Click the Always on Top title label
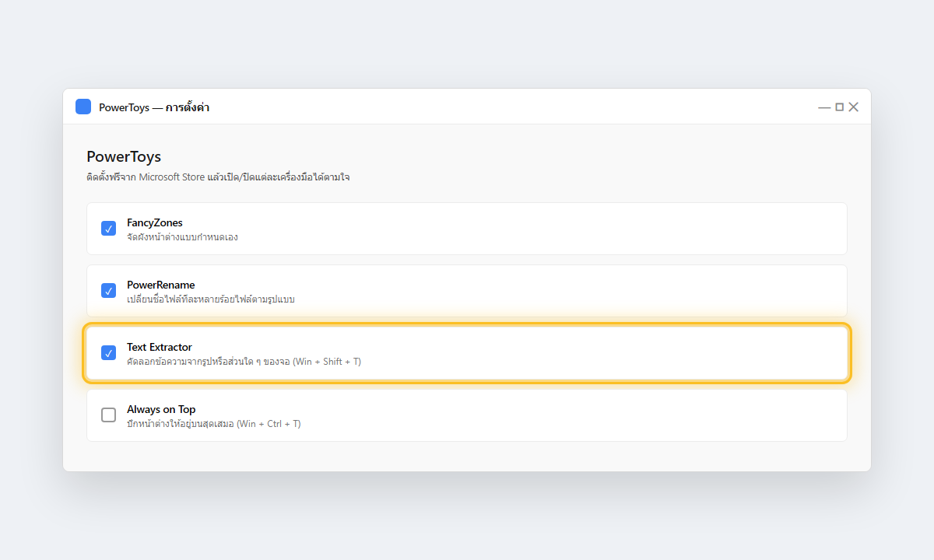 pyautogui.click(x=161, y=409)
